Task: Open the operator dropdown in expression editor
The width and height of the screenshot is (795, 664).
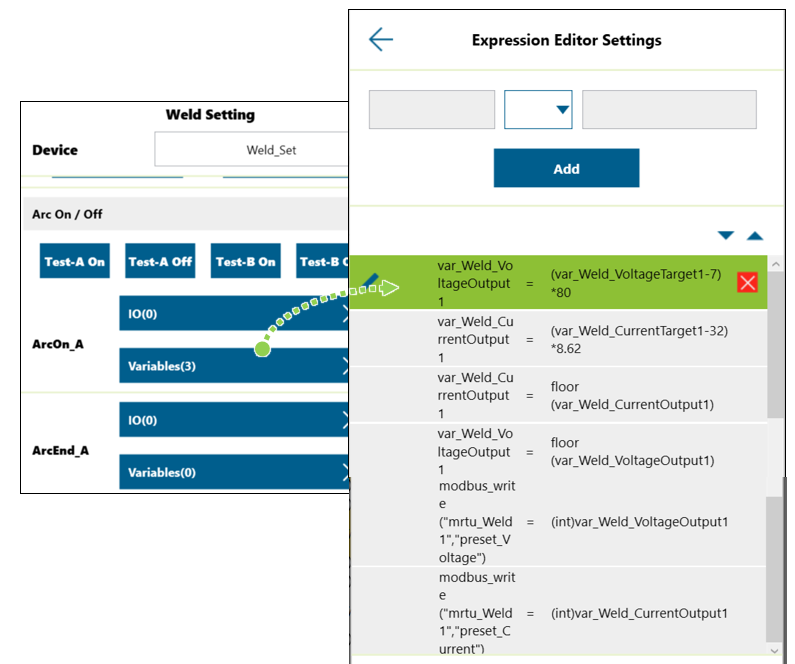Action: 538,110
